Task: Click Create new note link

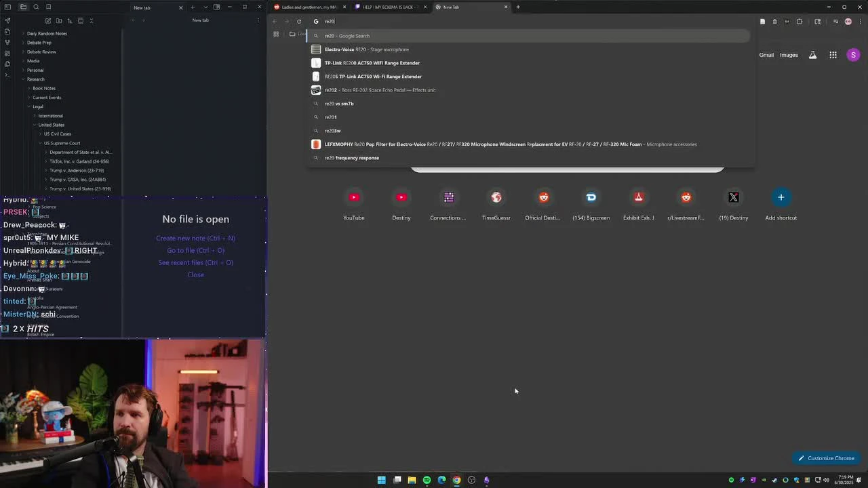Action: 195,238
